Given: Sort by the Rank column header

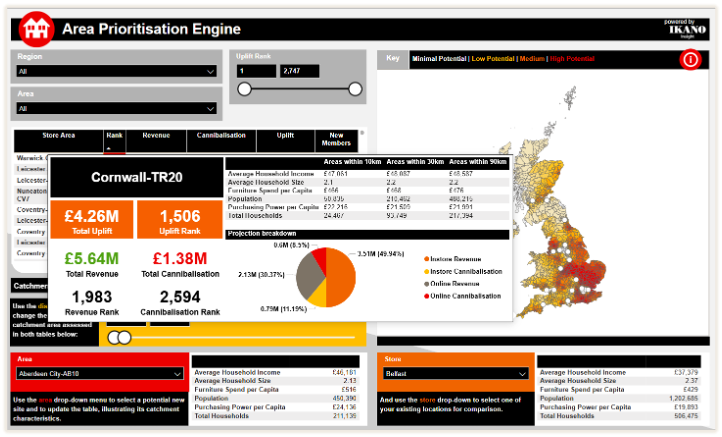Looking at the screenshot, I should pos(114,140).
